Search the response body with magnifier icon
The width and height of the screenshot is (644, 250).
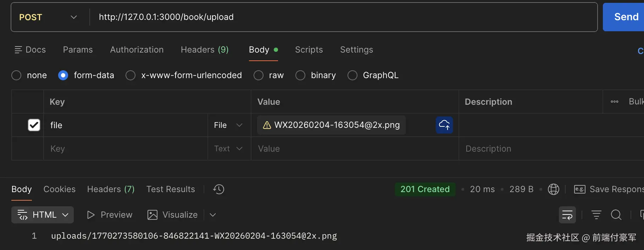point(616,215)
